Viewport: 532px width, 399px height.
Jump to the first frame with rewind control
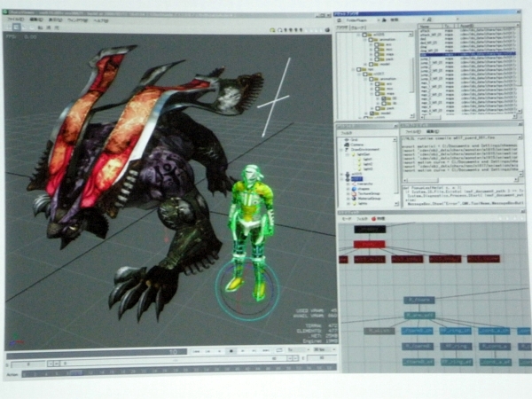(x=196, y=351)
